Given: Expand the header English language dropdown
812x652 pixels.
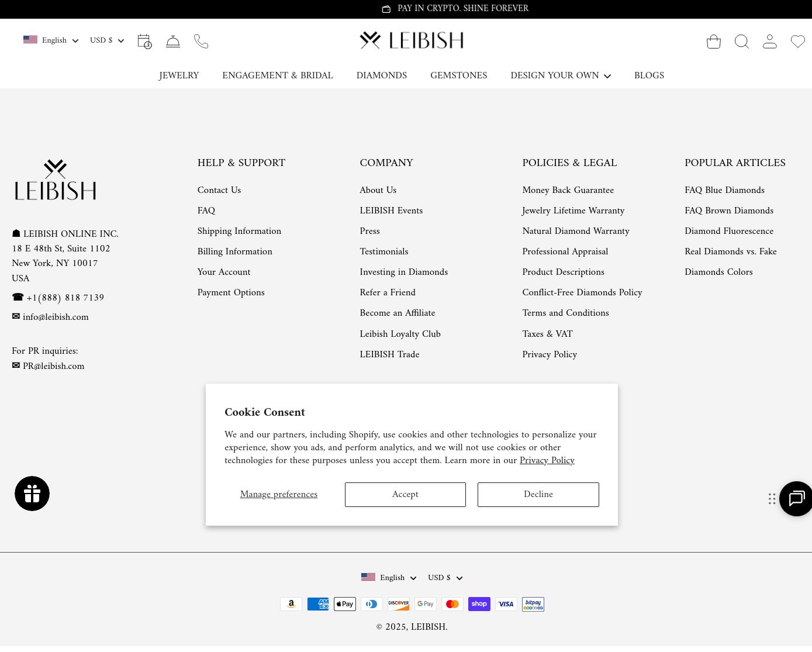Looking at the screenshot, I should click(51, 40).
